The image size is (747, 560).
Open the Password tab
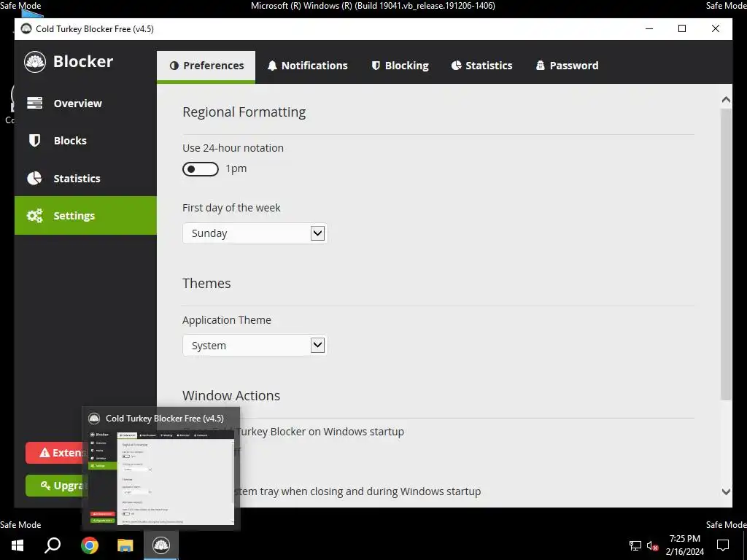click(x=567, y=66)
